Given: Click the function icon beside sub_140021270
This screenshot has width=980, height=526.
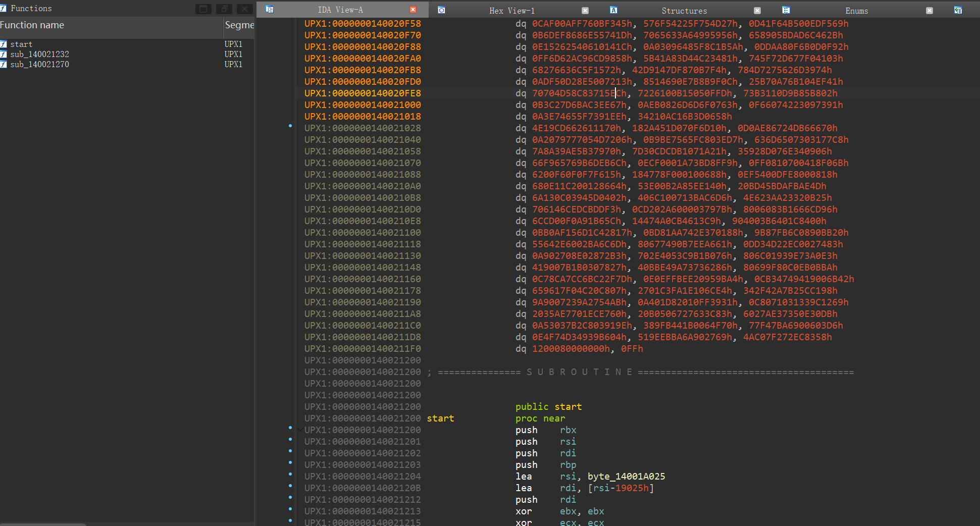Looking at the screenshot, I should coord(4,65).
